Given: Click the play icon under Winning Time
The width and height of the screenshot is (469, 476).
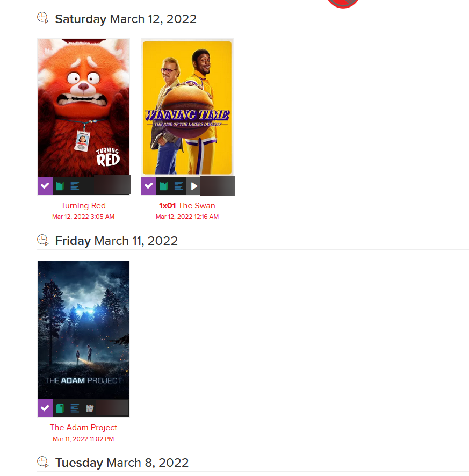Looking at the screenshot, I should coord(194,186).
